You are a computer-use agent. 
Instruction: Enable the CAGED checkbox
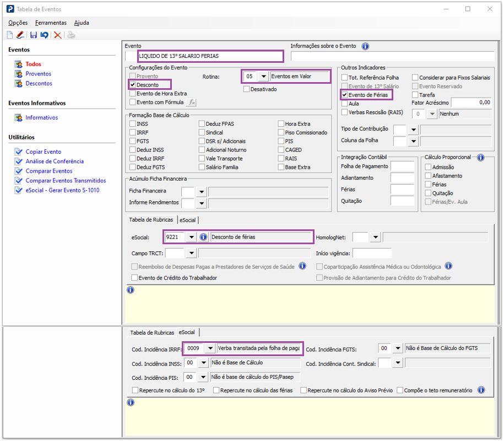281,150
